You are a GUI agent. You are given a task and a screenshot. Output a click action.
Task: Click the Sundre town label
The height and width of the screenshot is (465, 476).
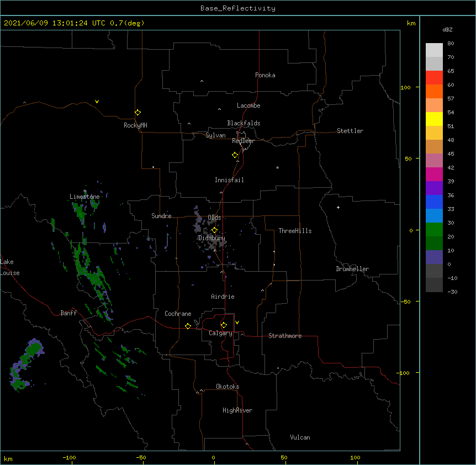click(161, 216)
